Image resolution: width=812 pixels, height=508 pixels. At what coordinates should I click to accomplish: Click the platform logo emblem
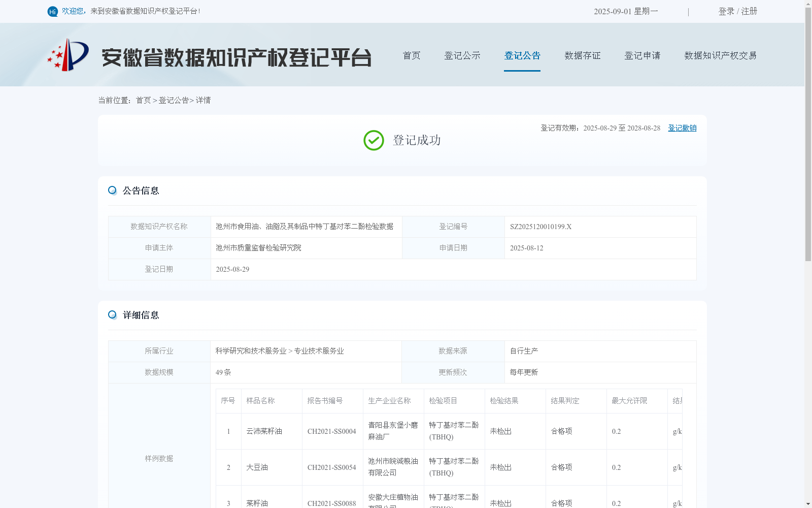[x=68, y=55]
